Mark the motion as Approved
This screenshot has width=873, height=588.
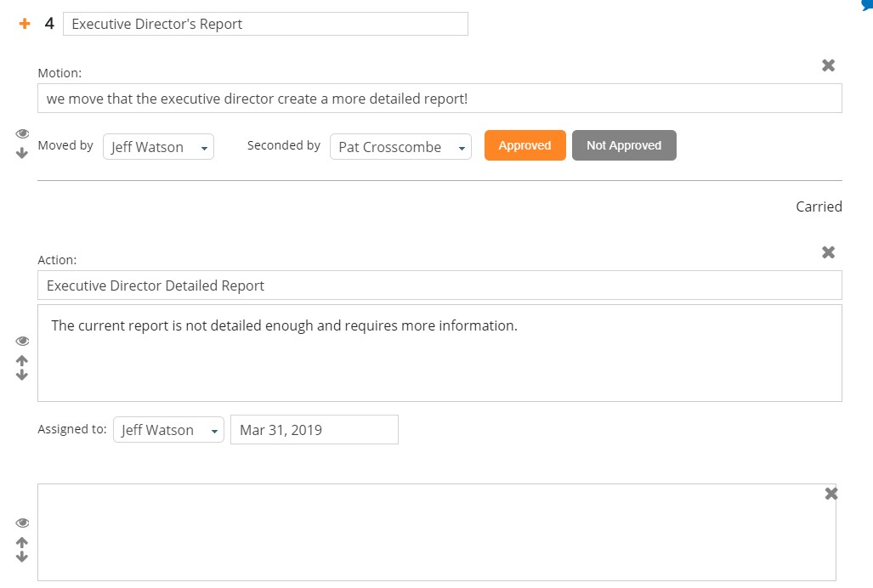point(525,145)
